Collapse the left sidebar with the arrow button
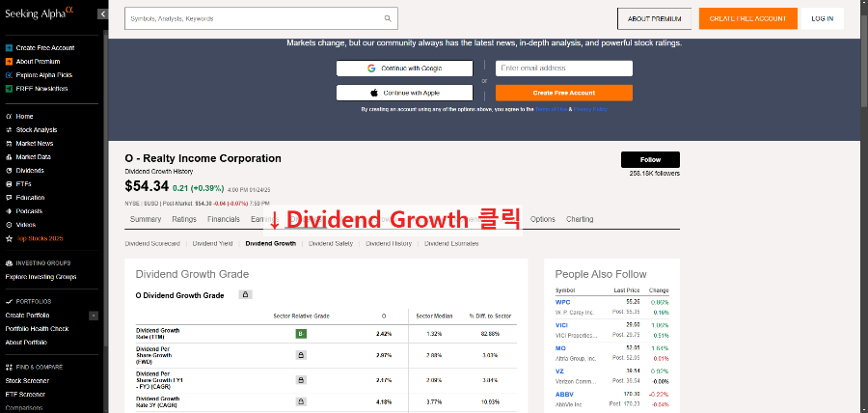 pyautogui.click(x=102, y=14)
